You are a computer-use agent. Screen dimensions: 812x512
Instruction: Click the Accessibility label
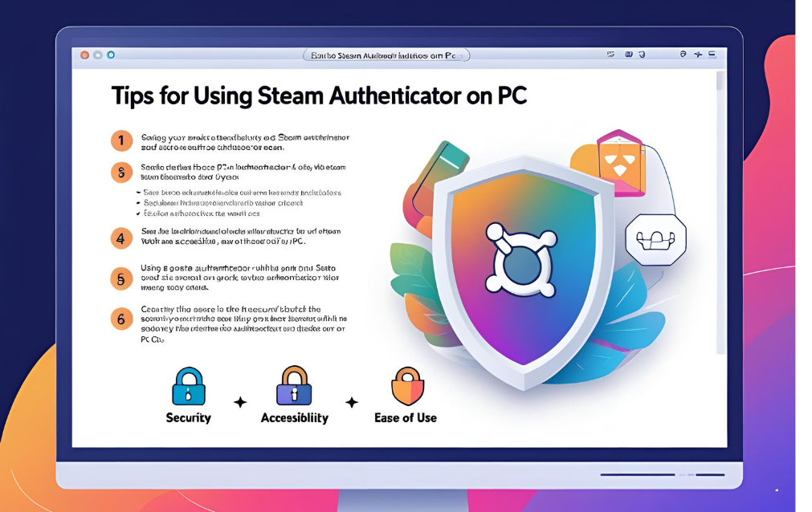[x=294, y=418]
